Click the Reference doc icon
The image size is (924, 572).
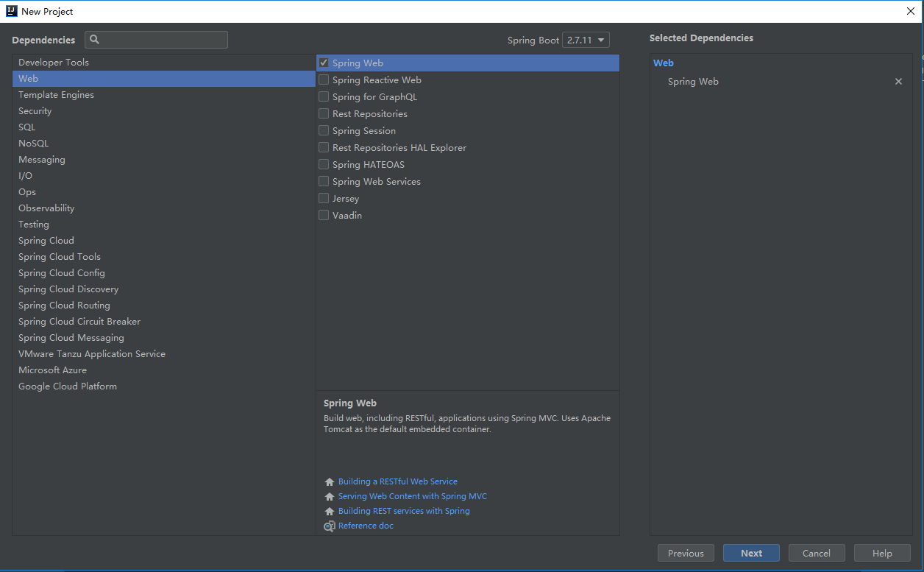click(330, 526)
